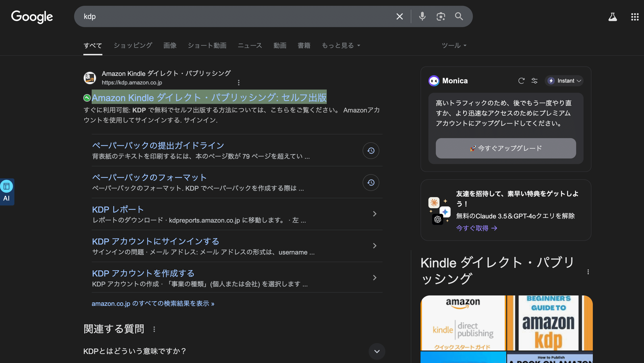Switch to the 画像 tab

coord(170,46)
